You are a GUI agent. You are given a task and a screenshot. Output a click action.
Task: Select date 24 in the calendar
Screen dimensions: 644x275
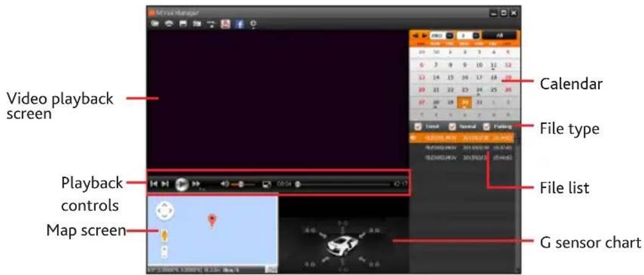tap(479, 89)
